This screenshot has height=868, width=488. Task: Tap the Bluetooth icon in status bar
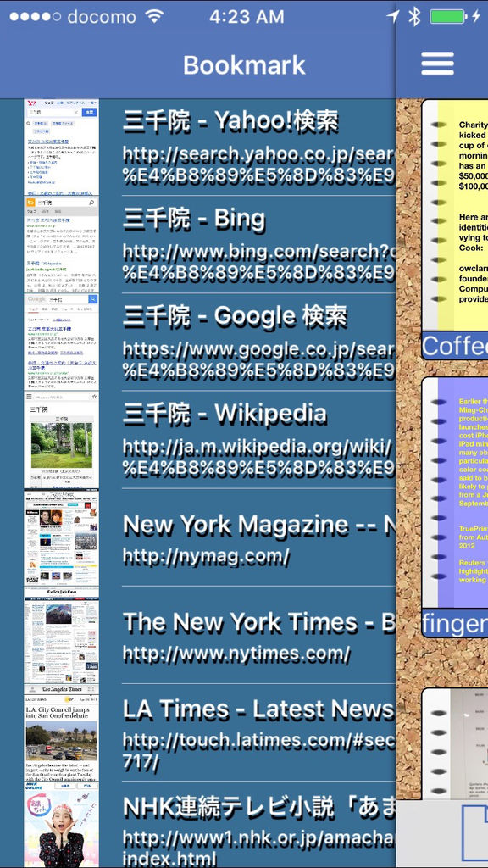[x=413, y=17]
